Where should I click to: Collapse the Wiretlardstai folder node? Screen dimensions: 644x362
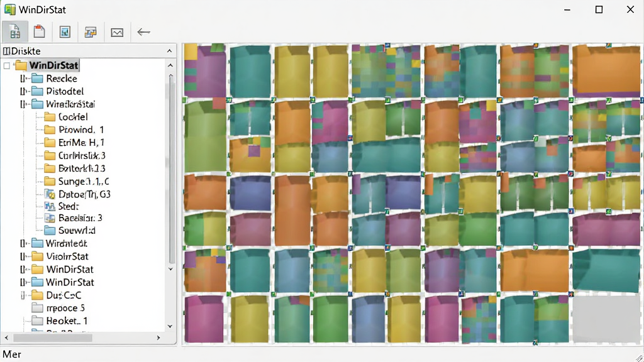23,104
